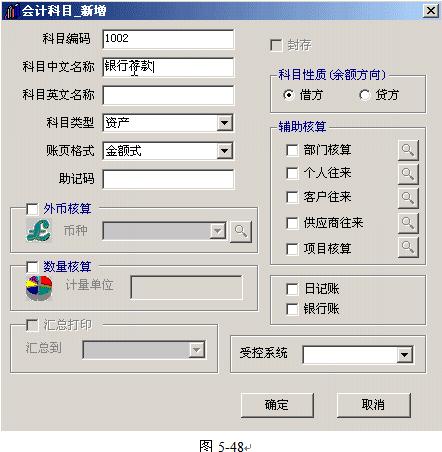Select the 贷方 radio button
442x452 pixels.
click(x=364, y=95)
